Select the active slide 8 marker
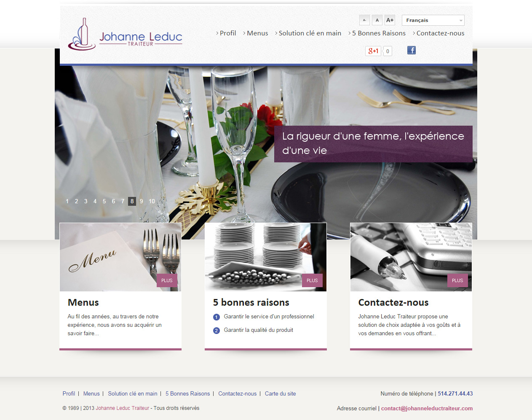532x420 pixels. tap(132, 201)
